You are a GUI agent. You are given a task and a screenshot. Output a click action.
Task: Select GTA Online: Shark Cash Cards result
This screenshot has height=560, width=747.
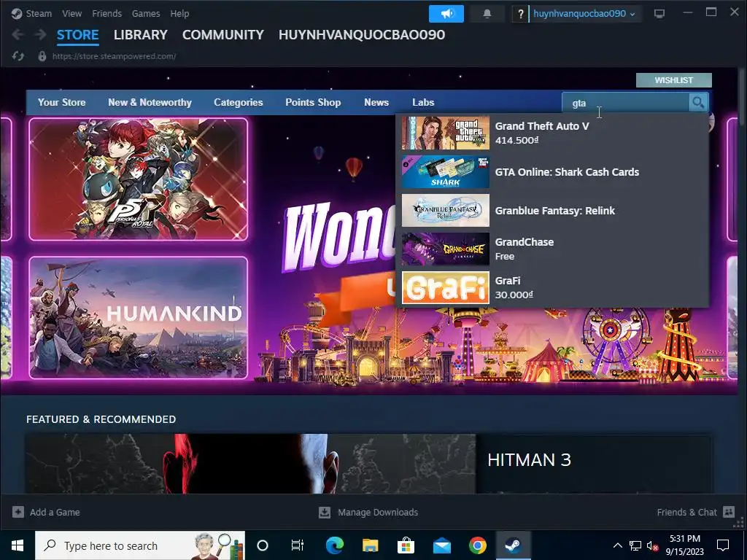point(552,172)
